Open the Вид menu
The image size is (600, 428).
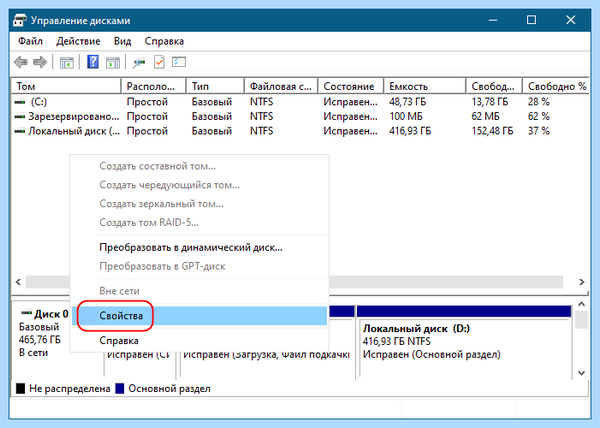[x=122, y=41]
